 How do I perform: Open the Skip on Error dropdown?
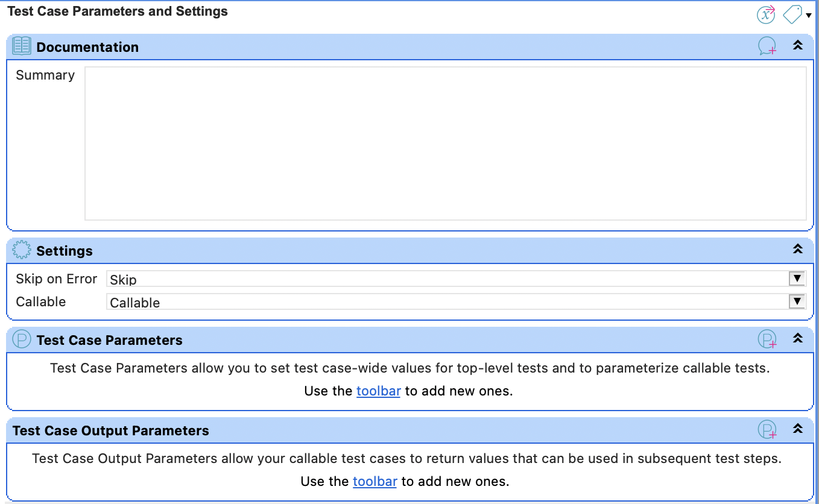click(797, 279)
